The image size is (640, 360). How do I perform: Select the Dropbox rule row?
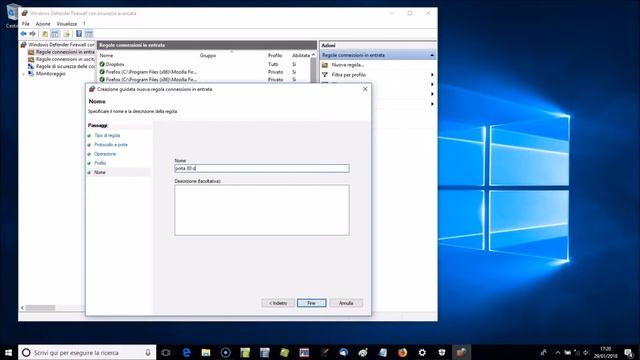pos(204,64)
